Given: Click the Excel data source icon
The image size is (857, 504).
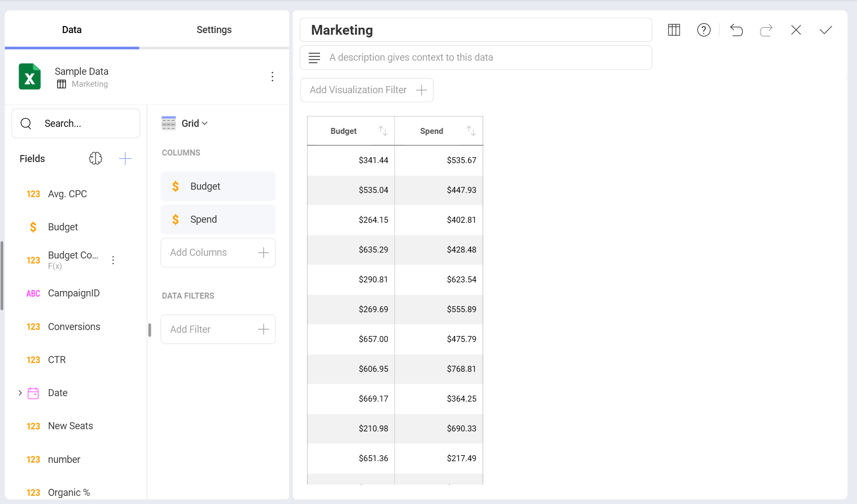Looking at the screenshot, I should point(30,76).
